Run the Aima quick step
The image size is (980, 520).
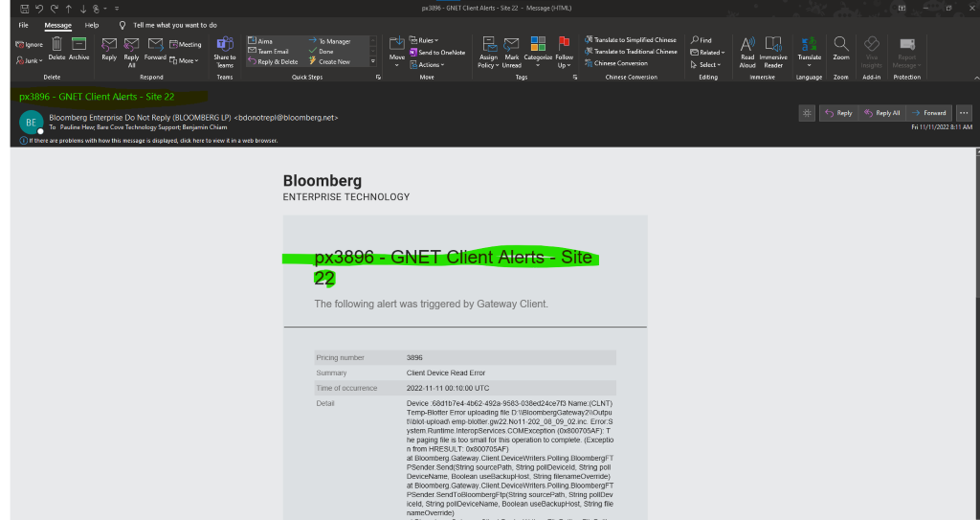click(260, 41)
